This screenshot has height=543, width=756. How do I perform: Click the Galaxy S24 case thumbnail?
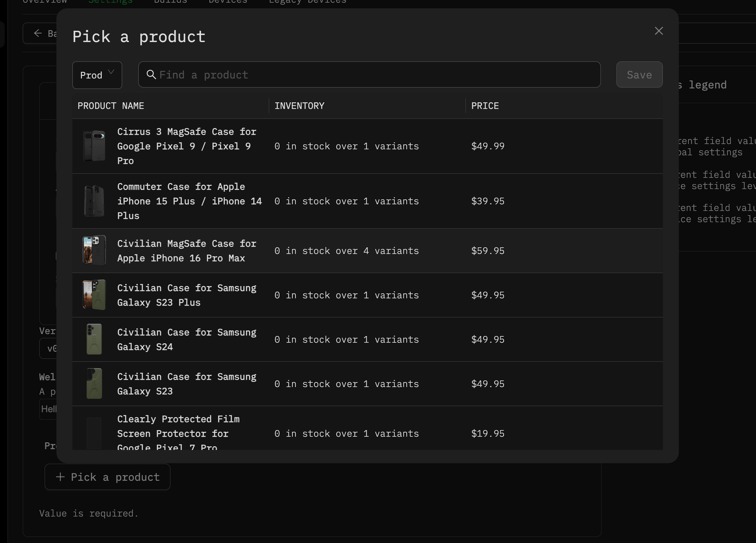94,339
